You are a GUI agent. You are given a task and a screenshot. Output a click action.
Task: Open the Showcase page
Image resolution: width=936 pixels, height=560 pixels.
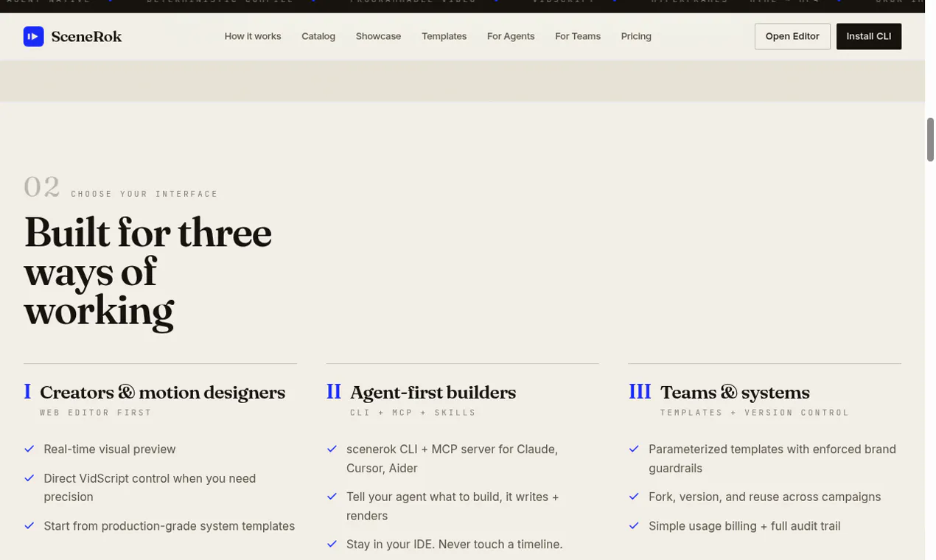click(378, 36)
